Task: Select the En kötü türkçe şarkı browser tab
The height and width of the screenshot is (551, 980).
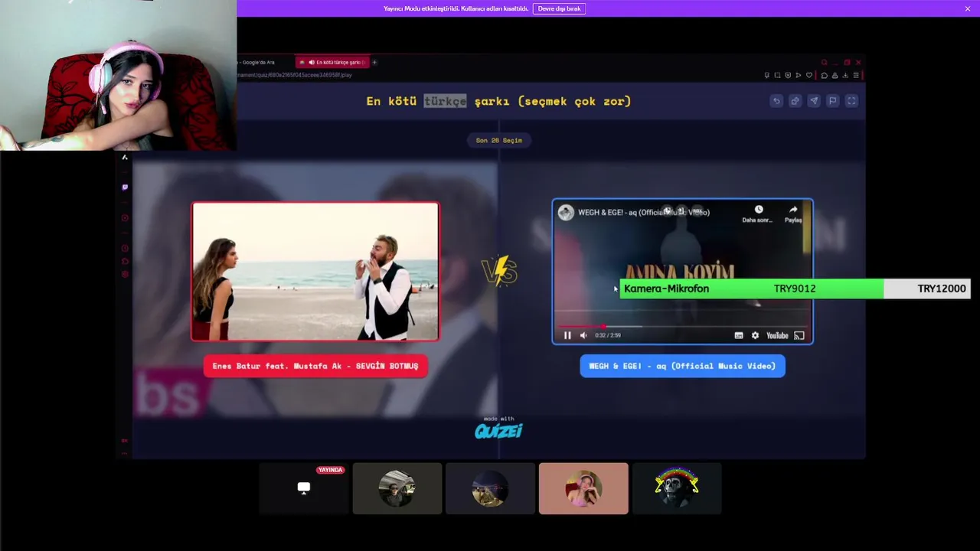Action: coord(332,62)
